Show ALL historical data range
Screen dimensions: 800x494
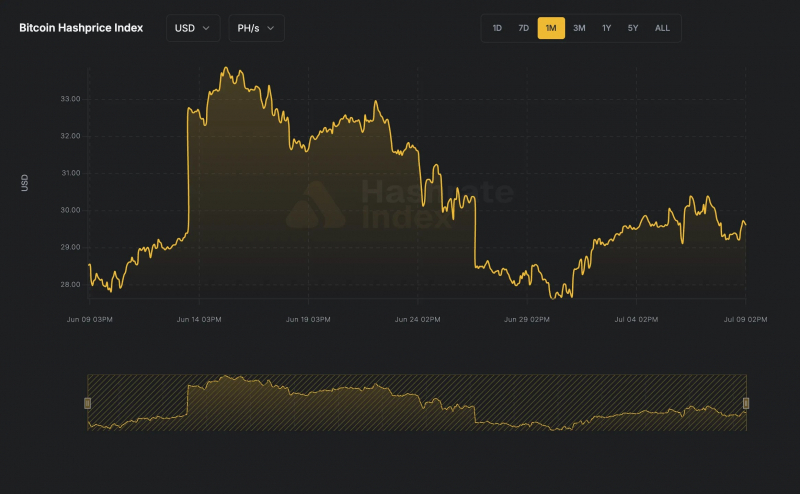tap(662, 28)
